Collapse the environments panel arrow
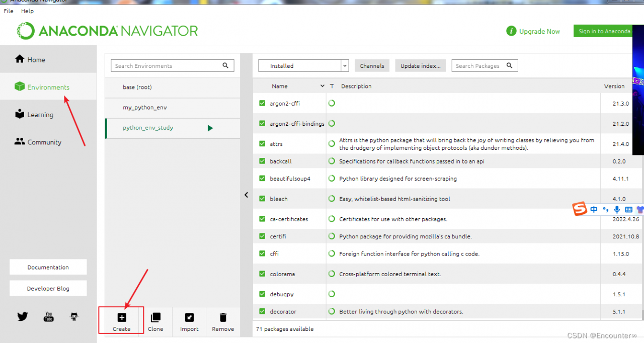The height and width of the screenshot is (343, 644). click(x=246, y=195)
